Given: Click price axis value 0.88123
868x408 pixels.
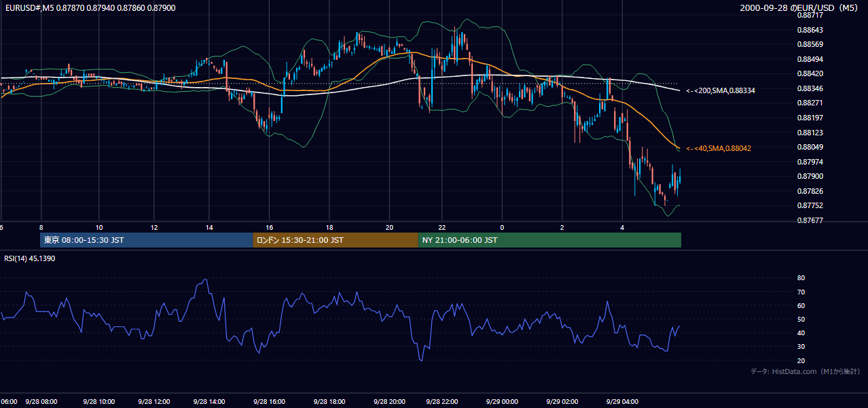Looking at the screenshot, I should pyautogui.click(x=810, y=133).
